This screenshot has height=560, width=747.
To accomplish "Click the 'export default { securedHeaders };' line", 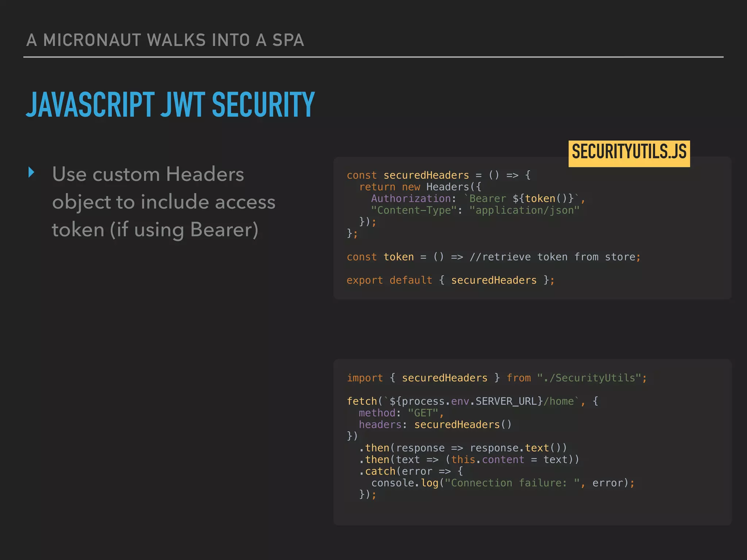I will coord(450,280).
